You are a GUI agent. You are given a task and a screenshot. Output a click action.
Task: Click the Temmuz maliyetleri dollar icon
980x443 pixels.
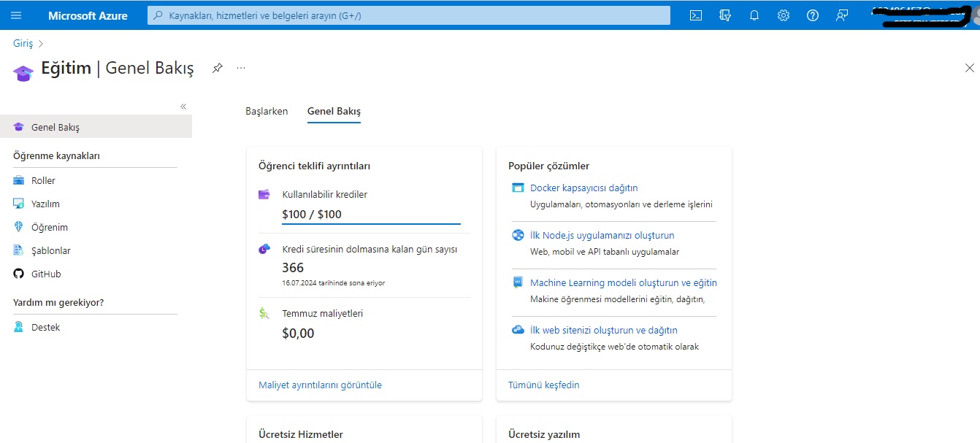[264, 313]
